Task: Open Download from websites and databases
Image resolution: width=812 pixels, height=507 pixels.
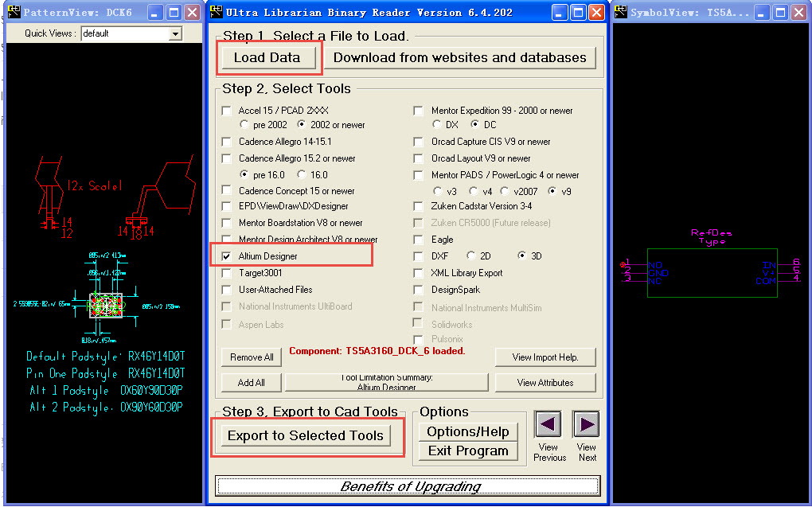Action: (459, 57)
